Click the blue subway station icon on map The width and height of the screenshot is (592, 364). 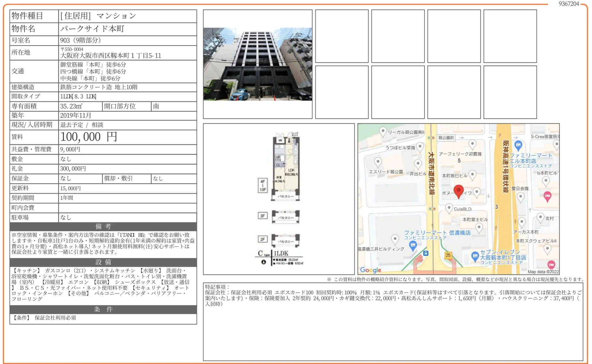click(x=426, y=253)
